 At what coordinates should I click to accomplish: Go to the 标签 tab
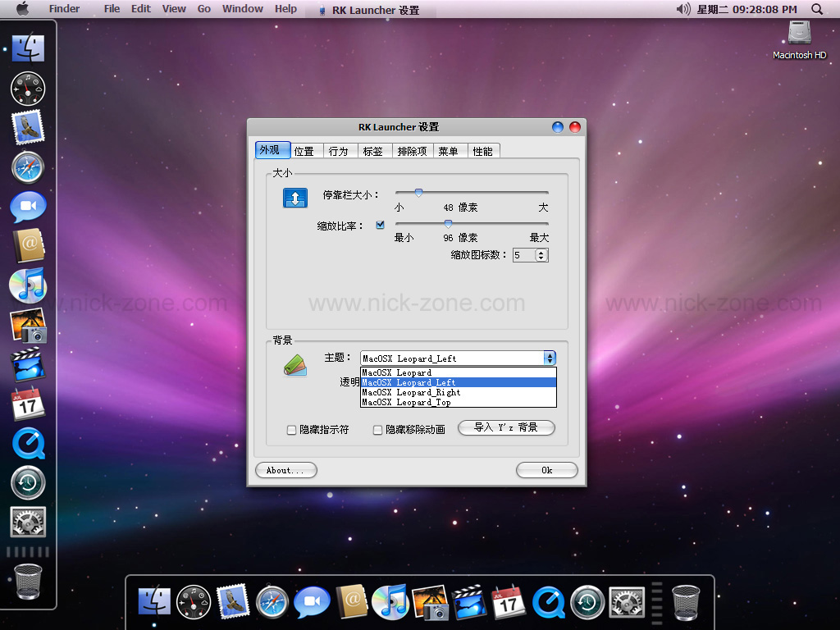click(x=373, y=151)
